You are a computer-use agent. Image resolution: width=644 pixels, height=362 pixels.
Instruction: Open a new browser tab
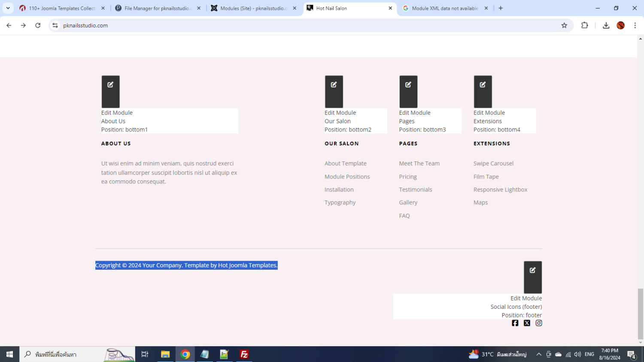[501, 8]
